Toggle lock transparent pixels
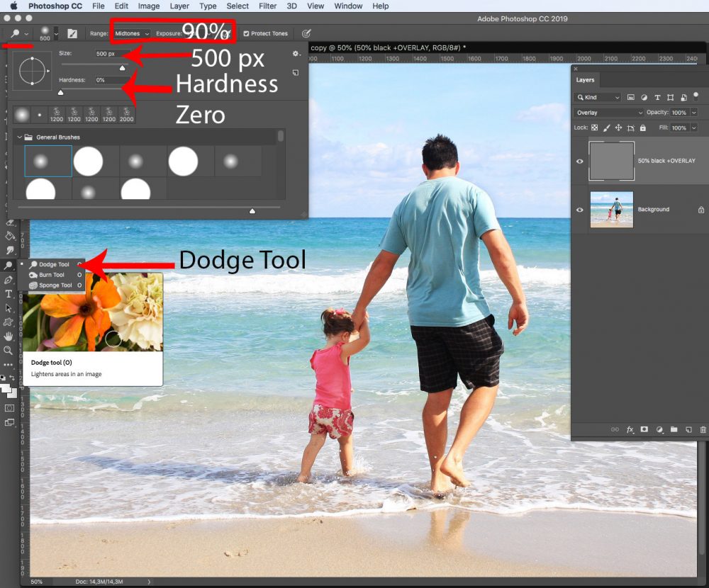 point(595,128)
